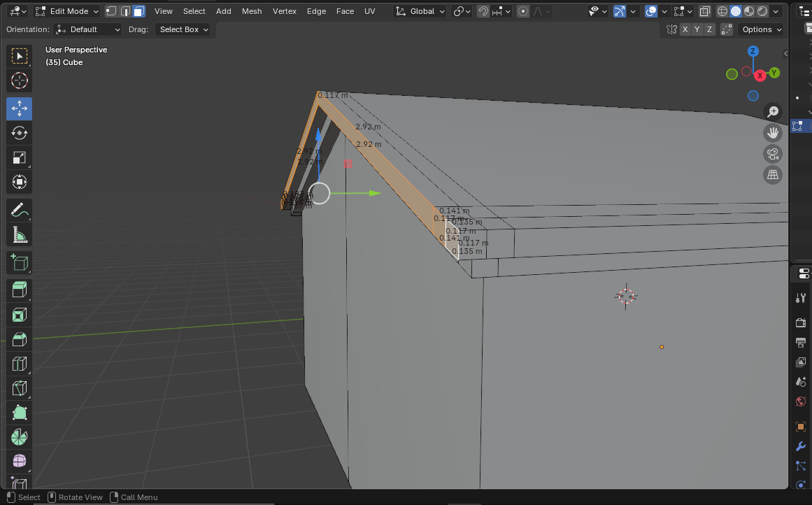Open the Drag Select Box dropdown
This screenshot has height=505, width=812.
coord(183,29)
